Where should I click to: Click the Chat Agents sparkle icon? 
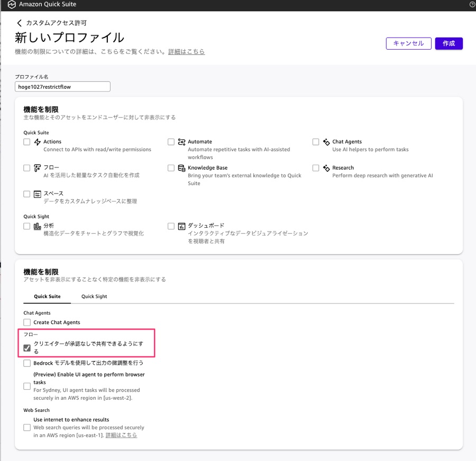click(x=326, y=142)
